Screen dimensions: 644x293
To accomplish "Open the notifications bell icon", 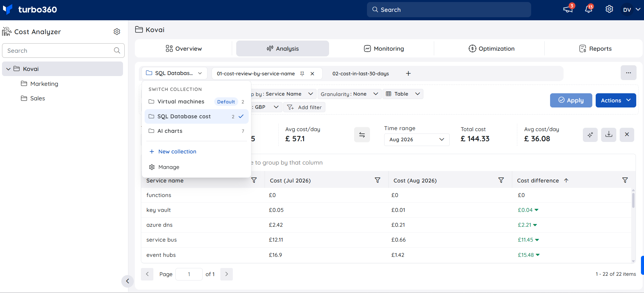I will 589,9.
